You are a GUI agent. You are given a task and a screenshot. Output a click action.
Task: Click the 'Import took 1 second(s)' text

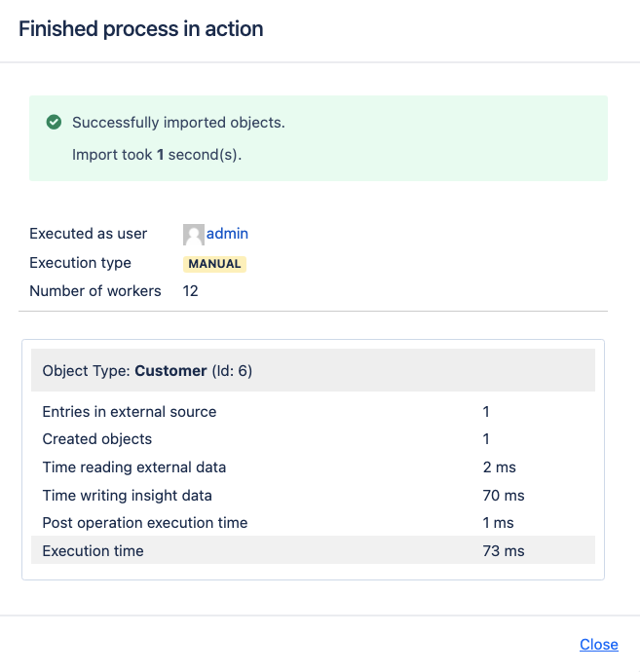tap(156, 154)
